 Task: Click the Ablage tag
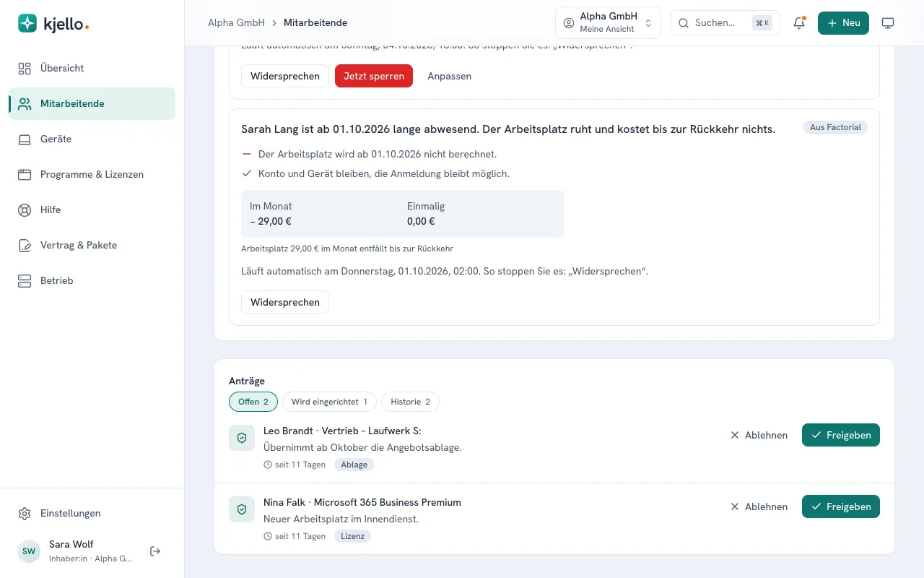[x=354, y=465]
